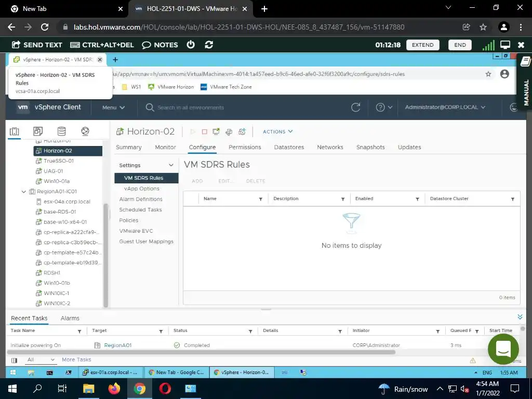Click the SEND TEXT button

pos(37,45)
